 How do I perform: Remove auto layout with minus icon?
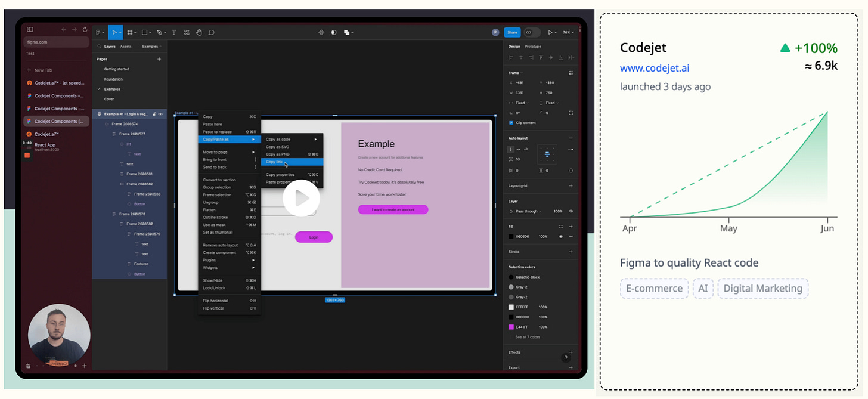click(571, 138)
